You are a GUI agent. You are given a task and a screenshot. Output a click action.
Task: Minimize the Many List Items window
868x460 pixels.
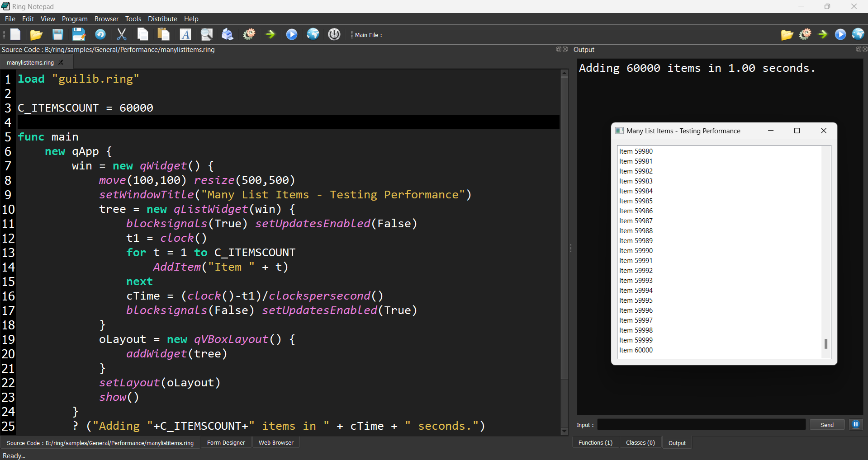(771, 131)
